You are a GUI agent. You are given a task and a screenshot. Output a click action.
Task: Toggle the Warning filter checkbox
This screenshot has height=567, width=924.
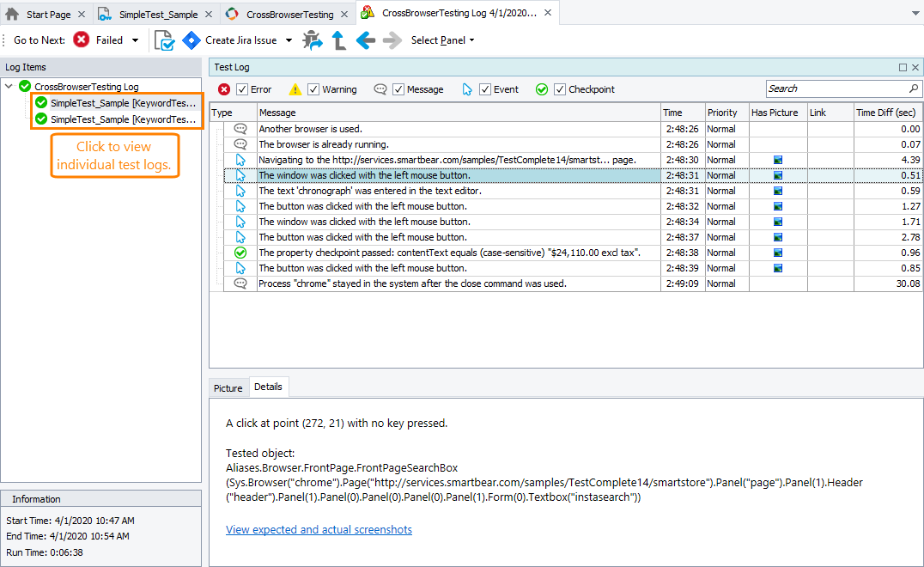click(x=313, y=89)
